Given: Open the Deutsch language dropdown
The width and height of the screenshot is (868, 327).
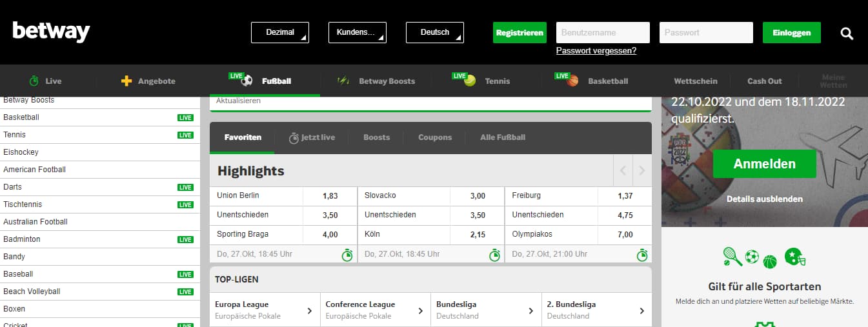Looking at the screenshot, I should [x=435, y=32].
